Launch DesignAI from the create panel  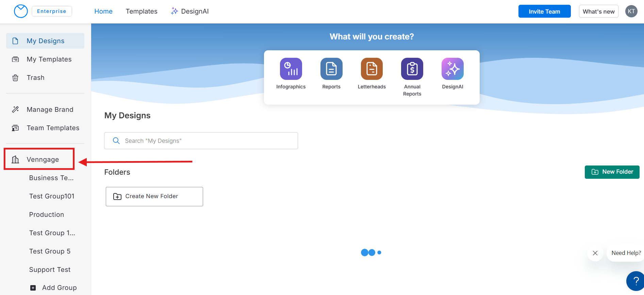click(452, 69)
